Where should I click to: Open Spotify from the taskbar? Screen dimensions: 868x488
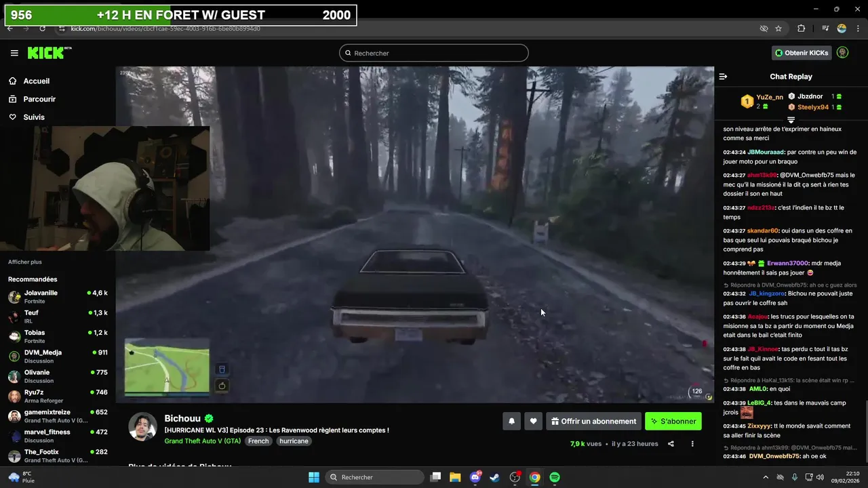555,477
